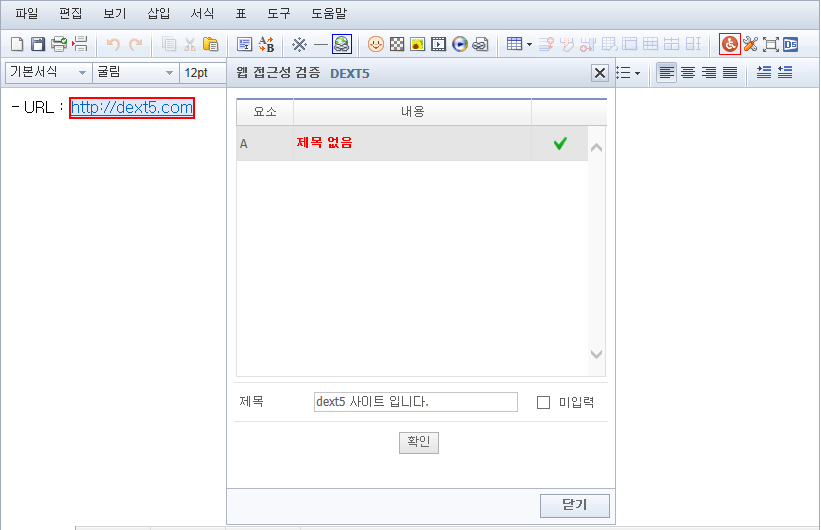Image resolution: width=821 pixels, height=530 pixels.
Task: Insert emoticon via smiley face icon
Action: point(376,44)
